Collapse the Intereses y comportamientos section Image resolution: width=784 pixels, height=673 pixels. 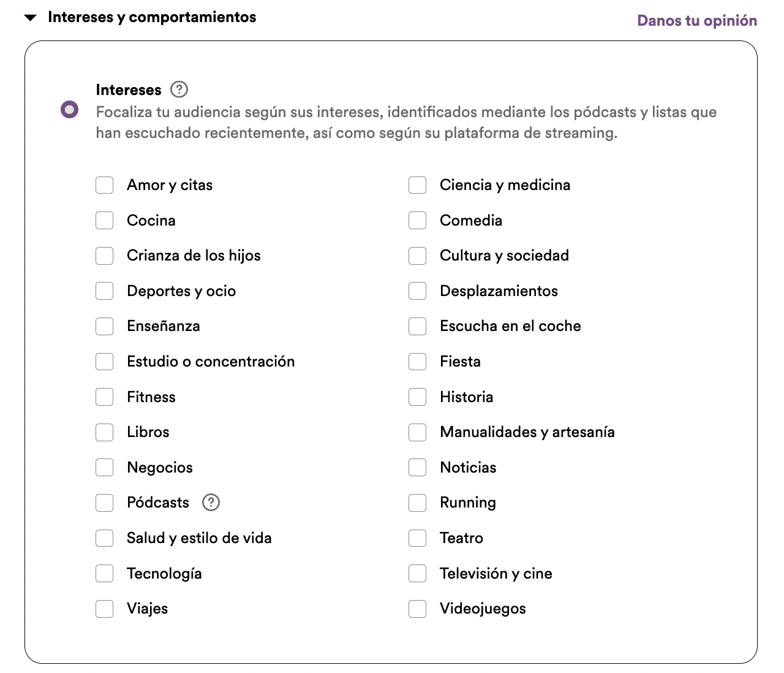[x=30, y=17]
